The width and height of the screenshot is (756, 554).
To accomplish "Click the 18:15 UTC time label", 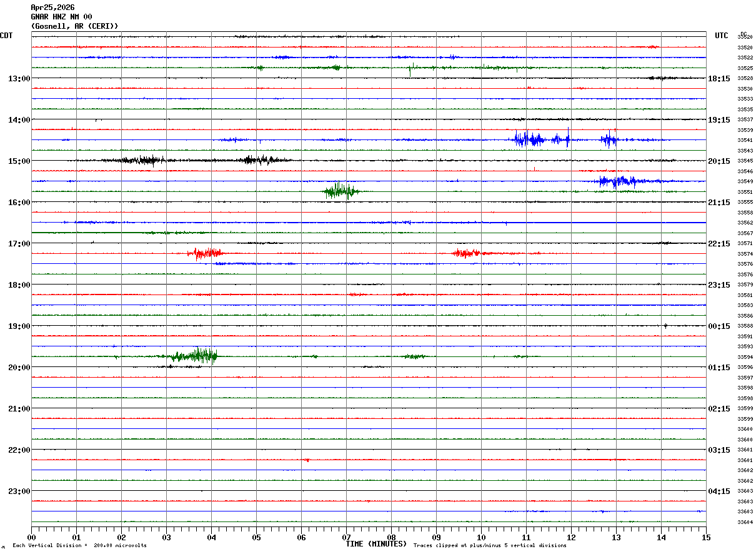I will (719, 79).
